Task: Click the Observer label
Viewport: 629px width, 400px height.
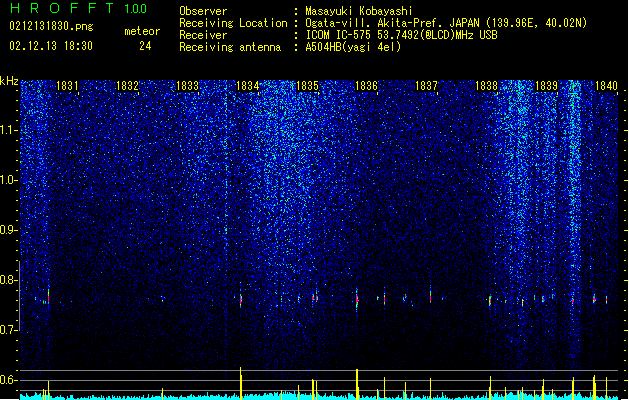Action: click(x=203, y=11)
